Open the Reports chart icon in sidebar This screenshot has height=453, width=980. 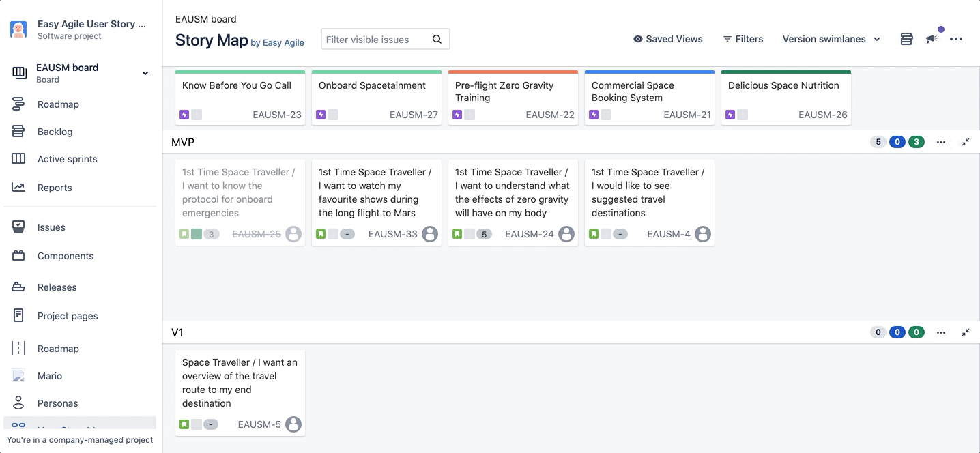coord(18,188)
